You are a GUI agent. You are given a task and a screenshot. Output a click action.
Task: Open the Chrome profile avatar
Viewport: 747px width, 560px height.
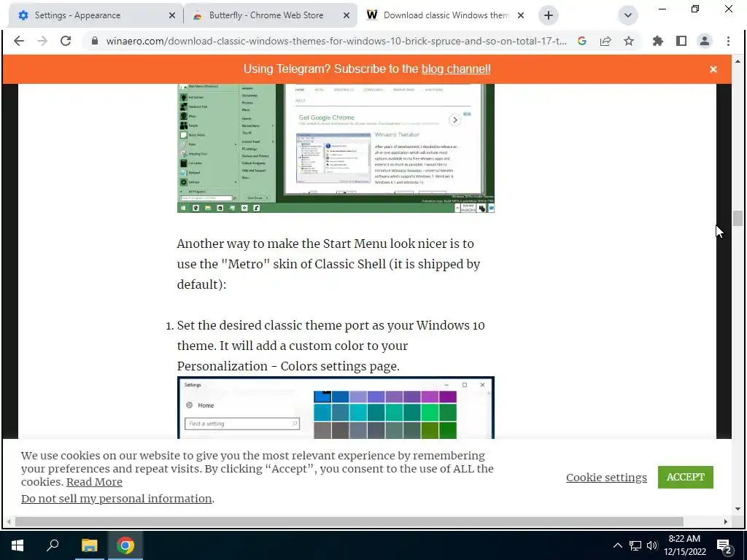point(705,41)
